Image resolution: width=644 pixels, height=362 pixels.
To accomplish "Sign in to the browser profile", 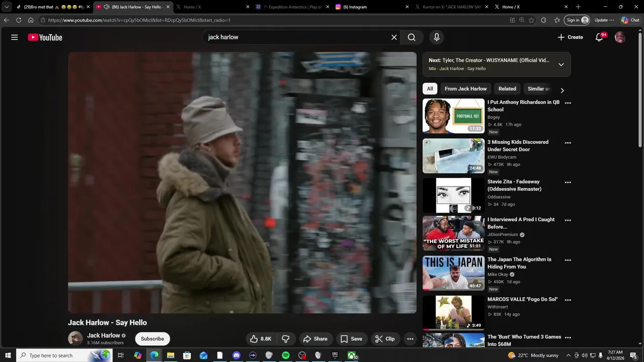I will click(577, 20).
